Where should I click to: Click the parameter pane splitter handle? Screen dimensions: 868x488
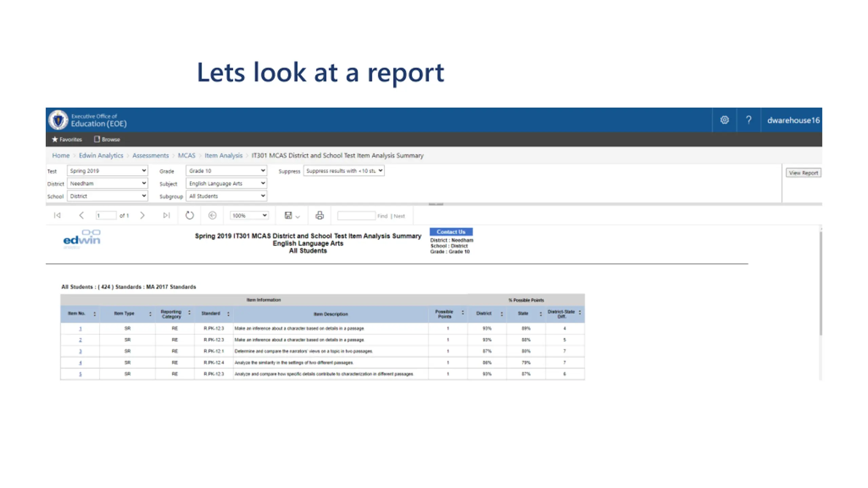tap(436, 204)
